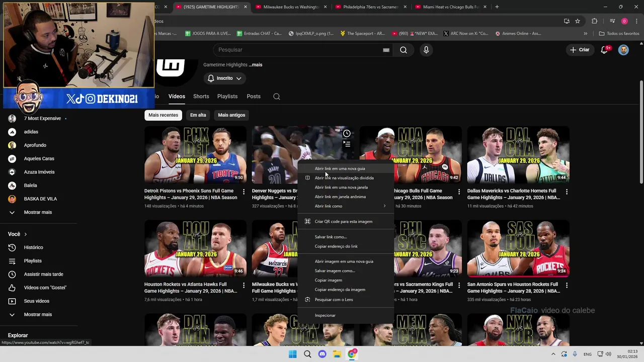This screenshot has height=362, width=644.
Task: Open Detroit Pistons vs Phoenix Suns title link
Action: tap(191, 194)
